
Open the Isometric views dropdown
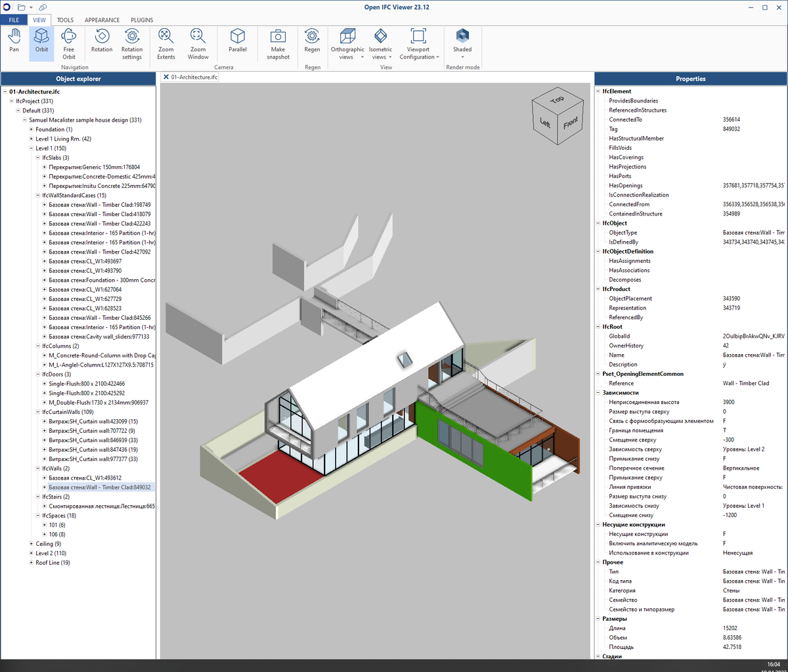tap(380, 43)
